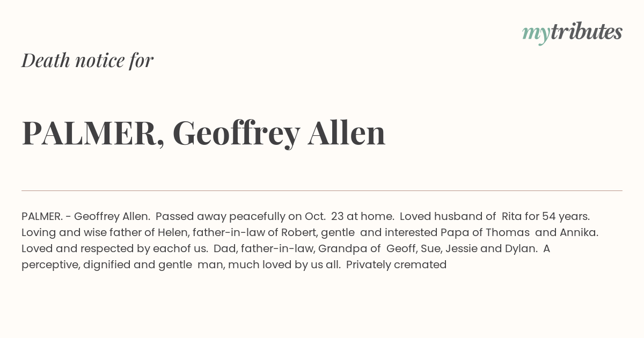Click the PALMER, Geoffrey Allen title
Image resolution: width=644 pixels, height=338 pixels.
pyautogui.click(x=203, y=133)
